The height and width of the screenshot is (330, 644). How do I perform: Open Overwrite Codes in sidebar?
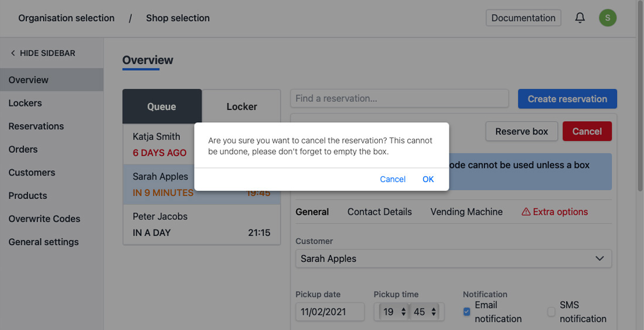[45, 219]
